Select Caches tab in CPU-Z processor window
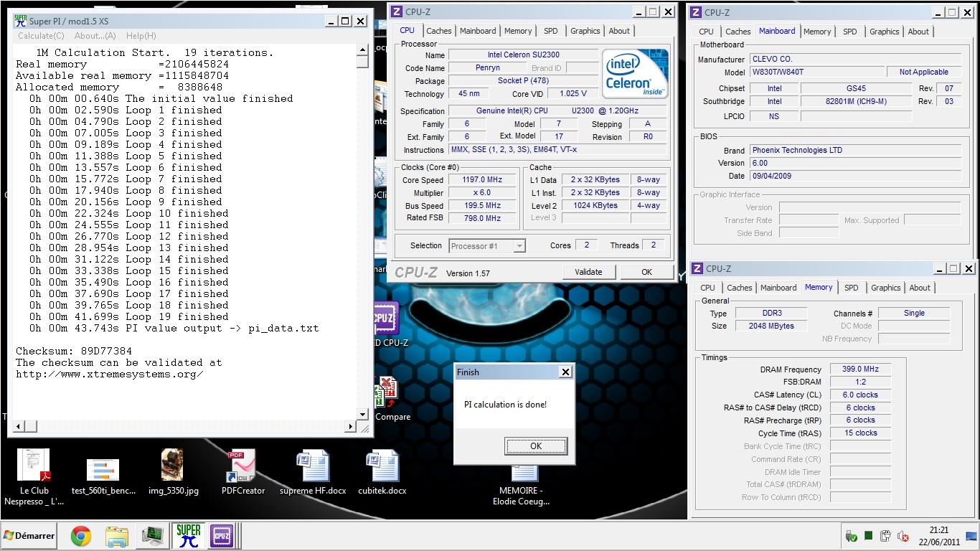This screenshot has height=551, width=980. click(438, 31)
